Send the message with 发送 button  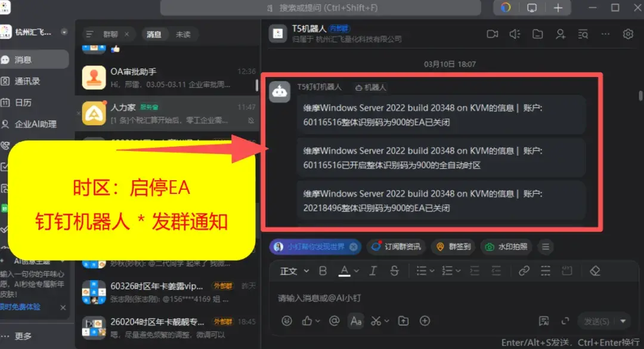pyautogui.click(x=596, y=321)
